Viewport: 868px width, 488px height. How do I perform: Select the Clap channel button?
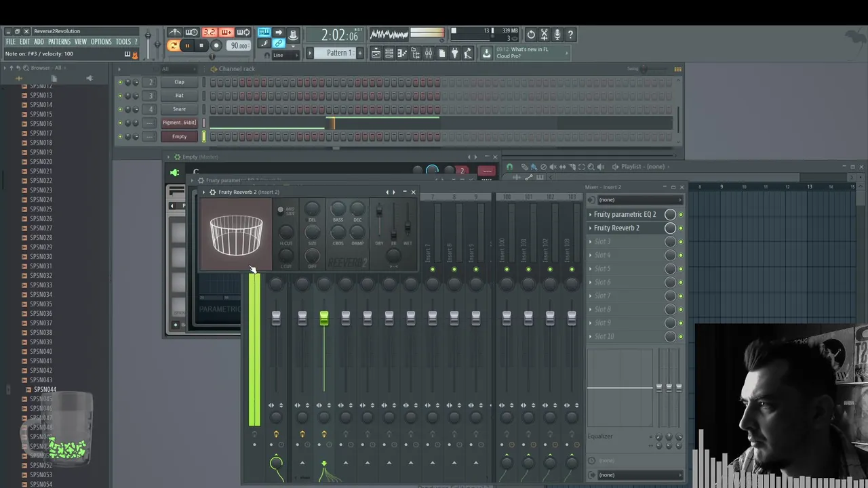pyautogui.click(x=179, y=82)
